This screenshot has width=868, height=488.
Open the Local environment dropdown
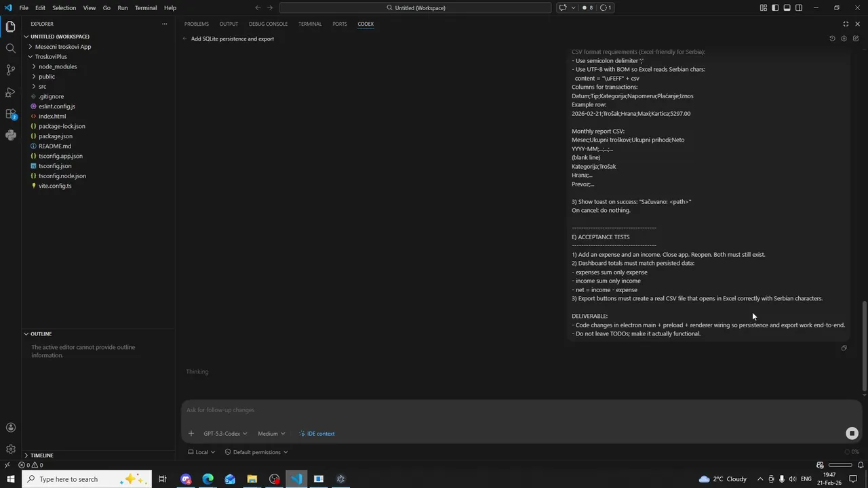click(201, 452)
